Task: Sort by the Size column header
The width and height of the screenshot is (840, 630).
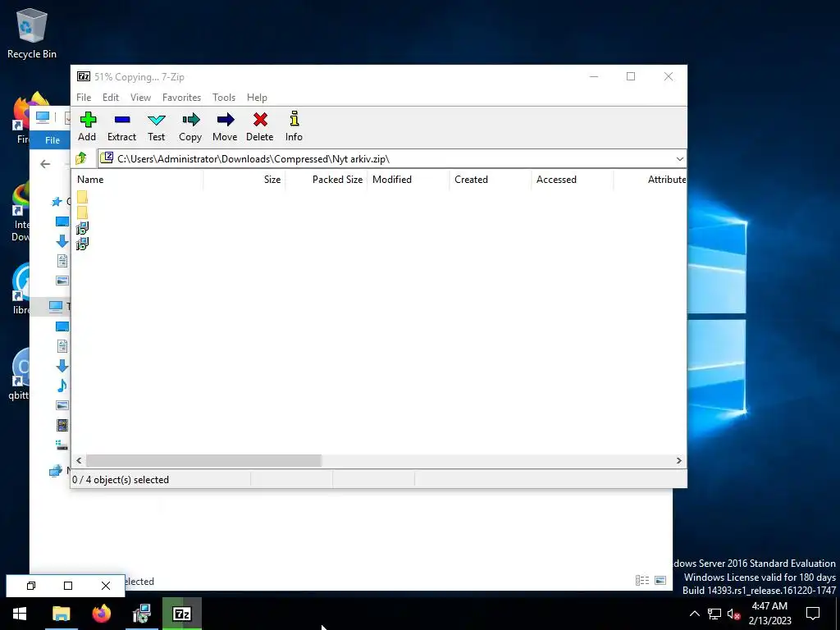Action: (244, 180)
